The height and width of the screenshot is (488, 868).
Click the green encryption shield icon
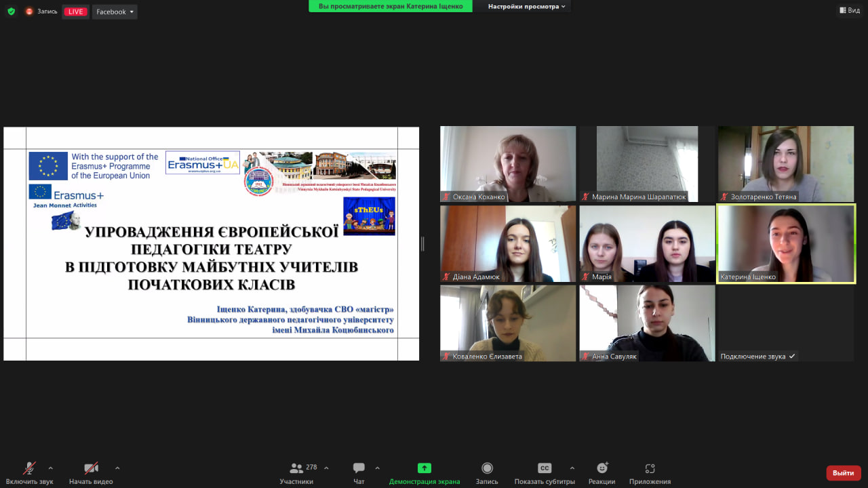pos(11,12)
